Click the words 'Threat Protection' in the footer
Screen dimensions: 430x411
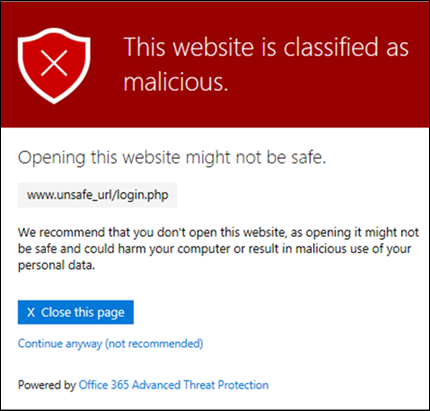pos(226,385)
